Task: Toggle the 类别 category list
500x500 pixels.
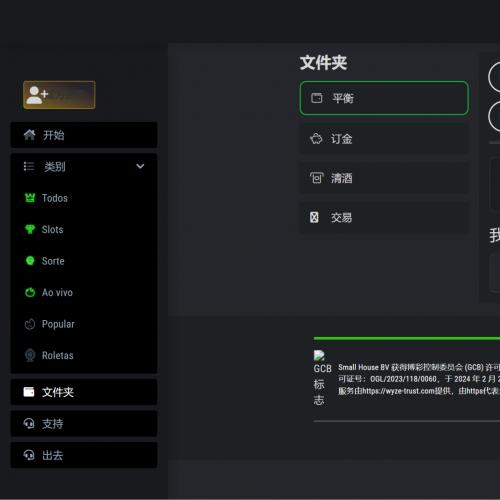Action: pyautogui.click(x=84, y=166)
